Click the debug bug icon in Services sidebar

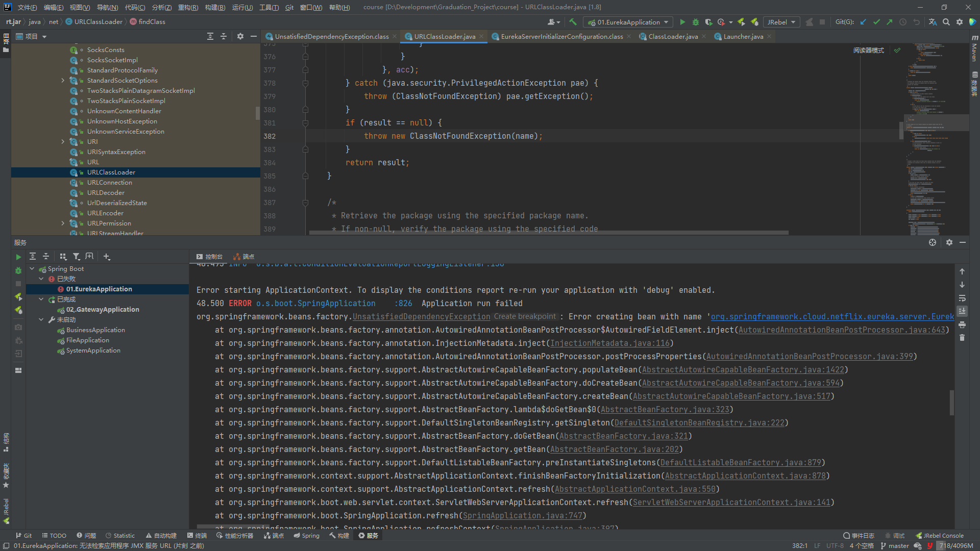(x=18, y=270)
